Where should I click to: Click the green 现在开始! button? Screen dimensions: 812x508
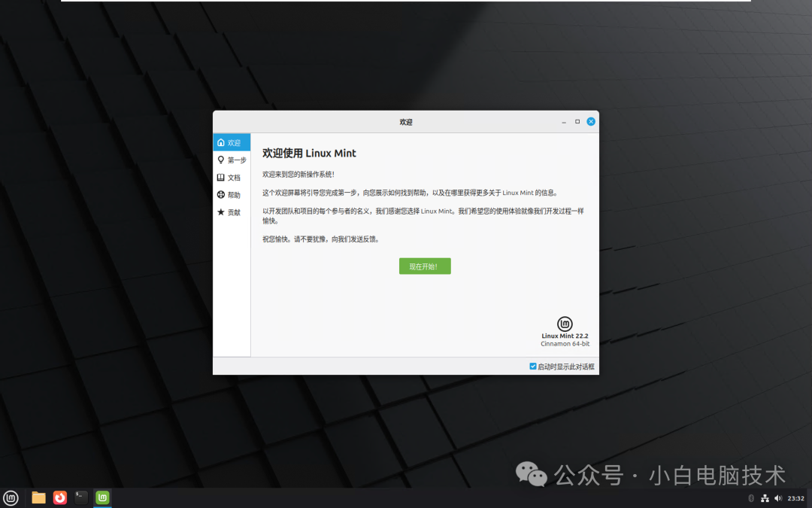(425, 266)
